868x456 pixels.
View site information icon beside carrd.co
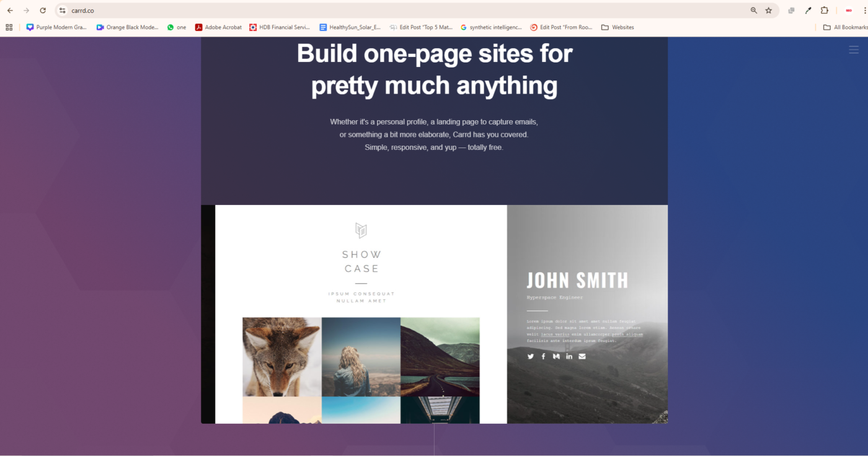pos(62,11)
